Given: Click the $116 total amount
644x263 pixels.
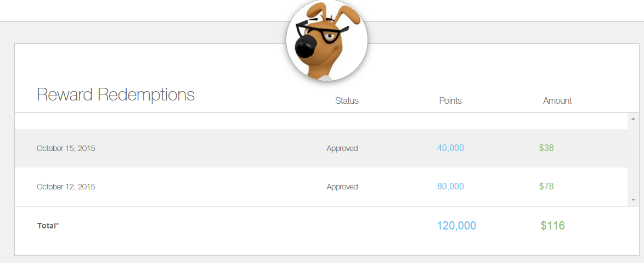Looking at the screenshot, I should pyautogui.click(x=552, y=226).
